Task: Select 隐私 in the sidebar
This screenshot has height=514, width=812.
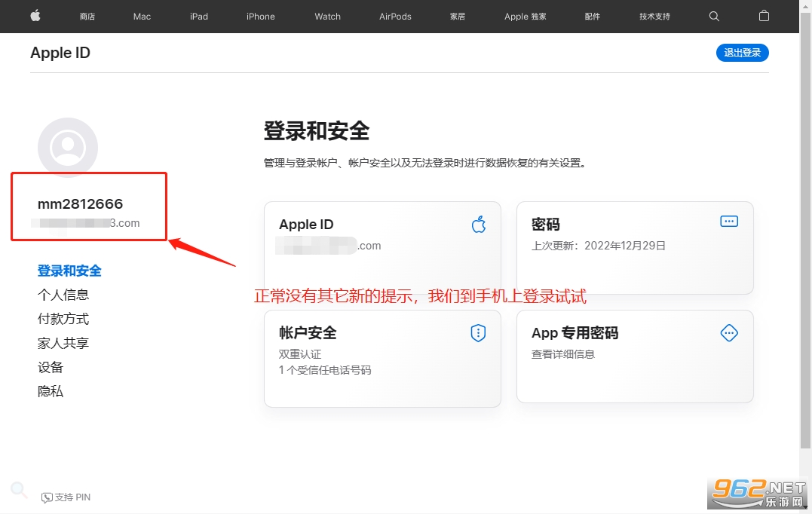Action: coord(51,391)
